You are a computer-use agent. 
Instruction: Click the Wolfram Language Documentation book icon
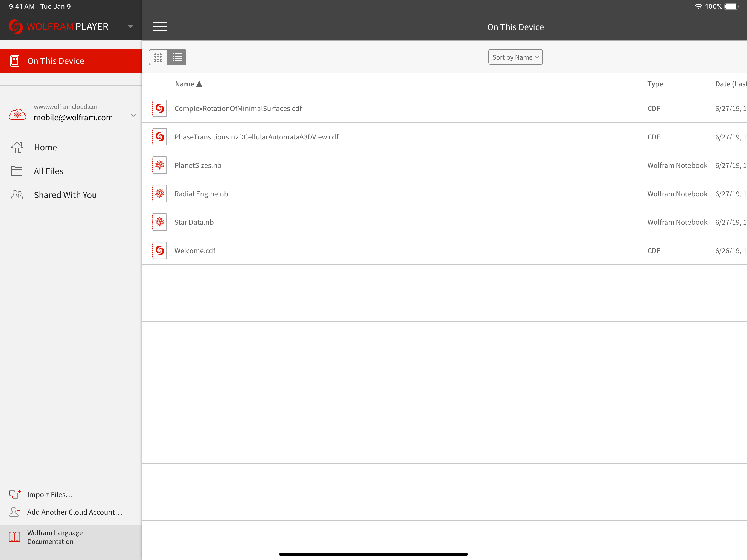point(14,537)
